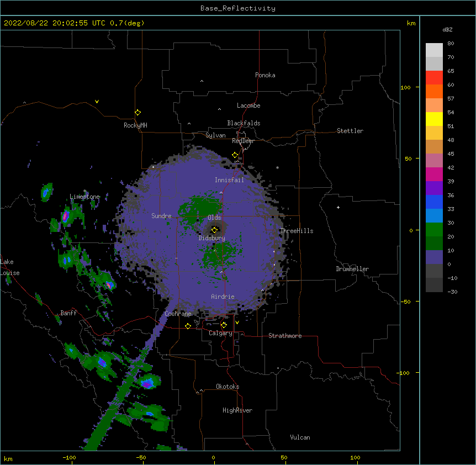Select the Strathmore label
Viewport: 476px width, 465px height.
point(285,336)
